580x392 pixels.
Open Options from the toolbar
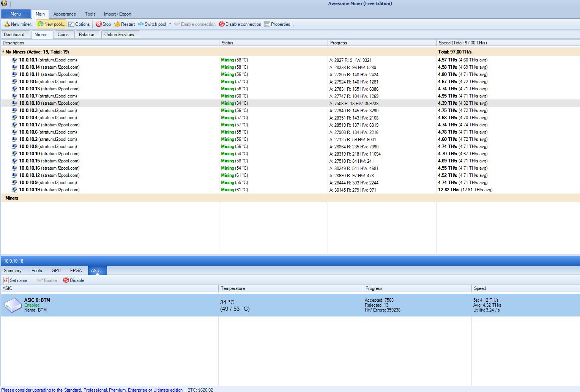[x=79, y=24]
